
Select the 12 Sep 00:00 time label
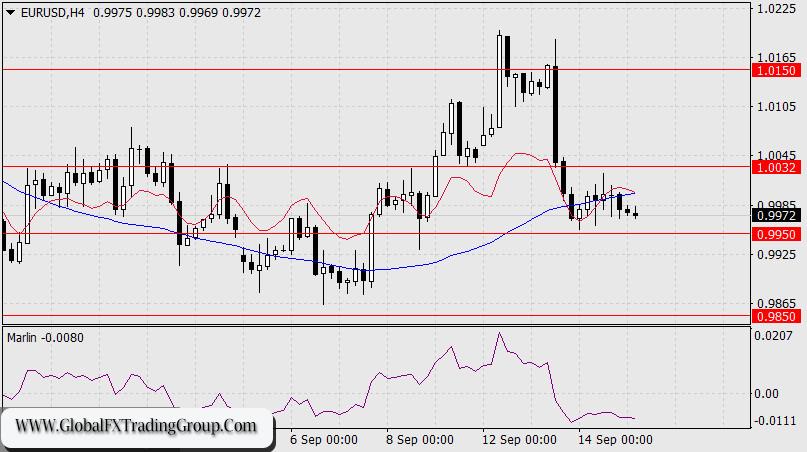(519, 440)
